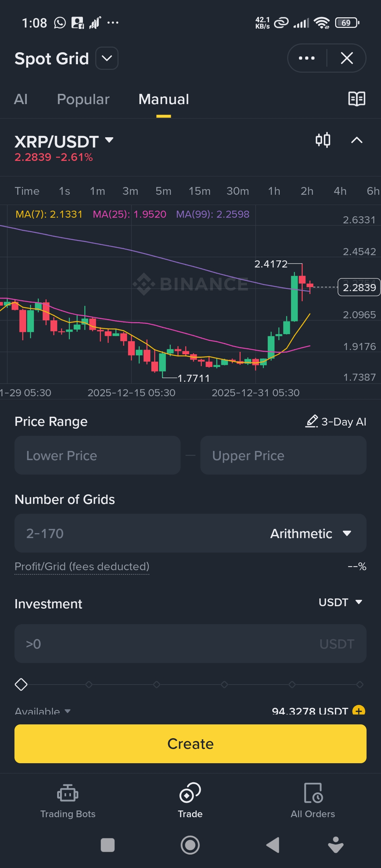
Task: Open the Spot Grid type dropdown
Action: [107, 58]
